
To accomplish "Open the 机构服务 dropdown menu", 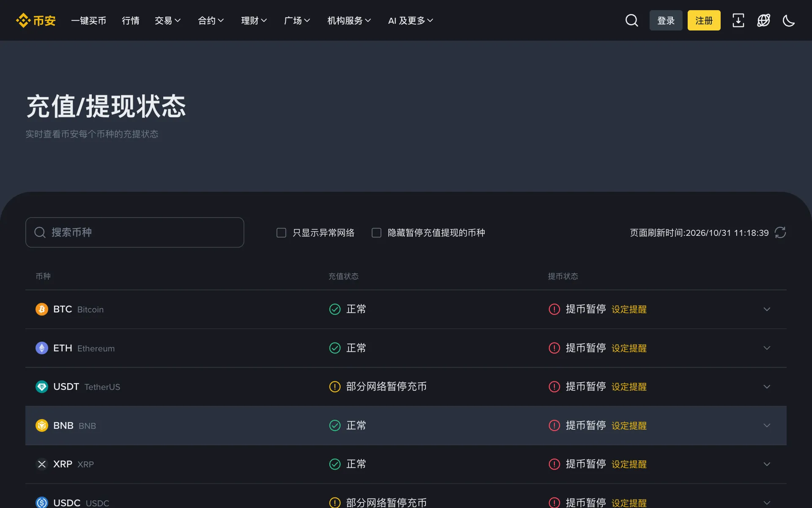I will 349,20.
